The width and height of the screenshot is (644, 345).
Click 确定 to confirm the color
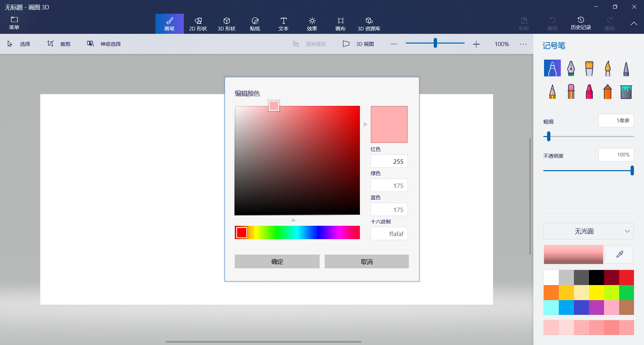pyautogui.click(x=277, y=262)
